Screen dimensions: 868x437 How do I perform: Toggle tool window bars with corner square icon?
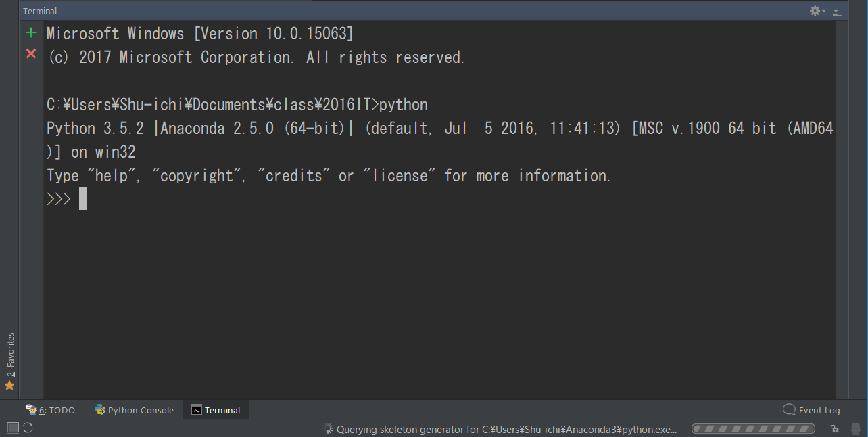click(x=12, y=428)
